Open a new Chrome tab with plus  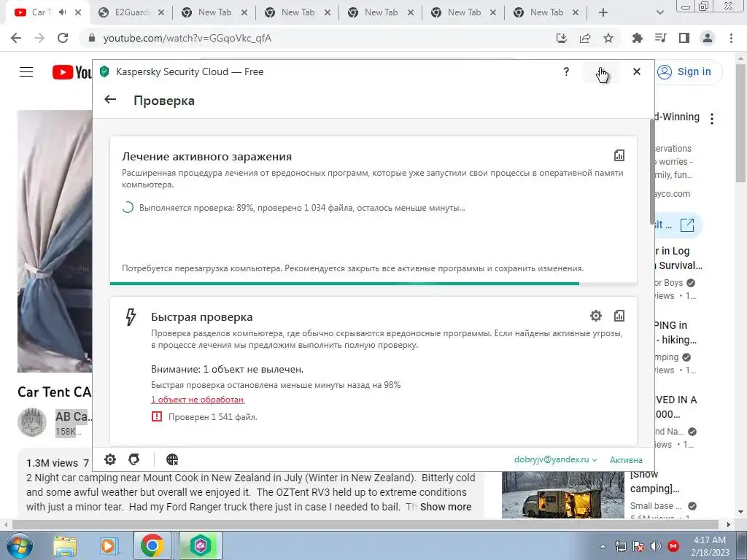tap(603, 13)
